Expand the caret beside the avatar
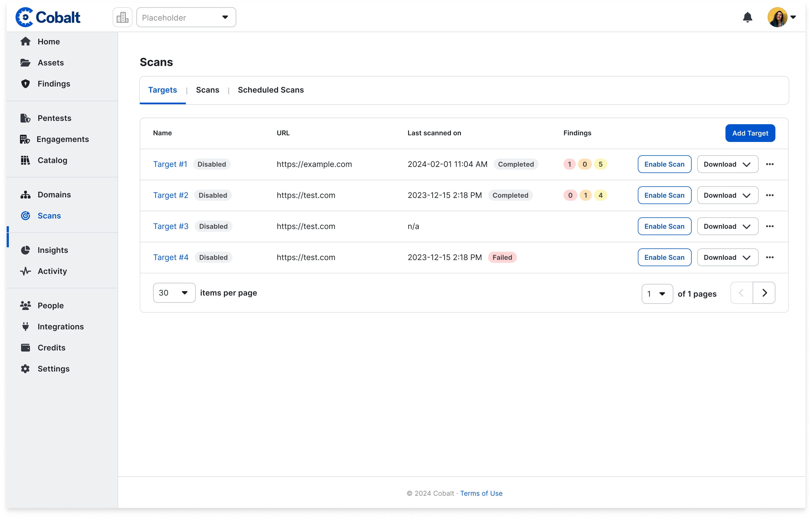The image size is (812, 519). (x=793, y=17)
